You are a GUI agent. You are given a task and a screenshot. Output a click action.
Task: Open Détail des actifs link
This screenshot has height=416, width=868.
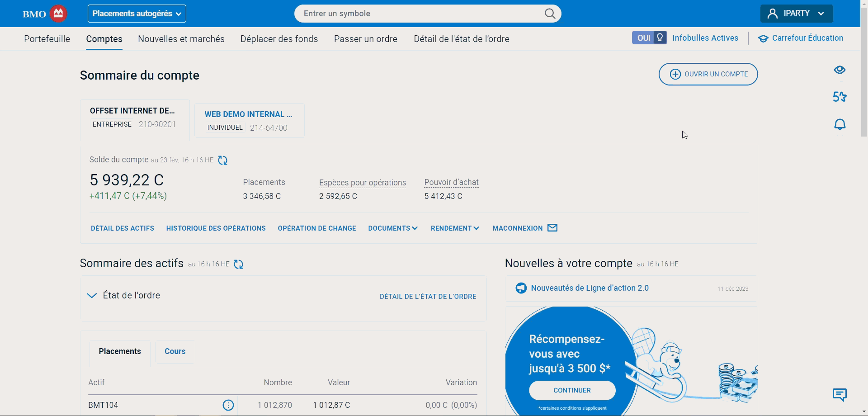pos(123,228)
